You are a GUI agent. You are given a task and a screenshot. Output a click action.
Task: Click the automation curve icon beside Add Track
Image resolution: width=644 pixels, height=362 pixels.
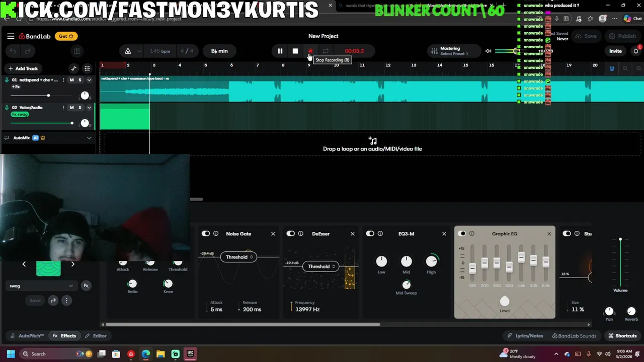(x=74, y=68)
